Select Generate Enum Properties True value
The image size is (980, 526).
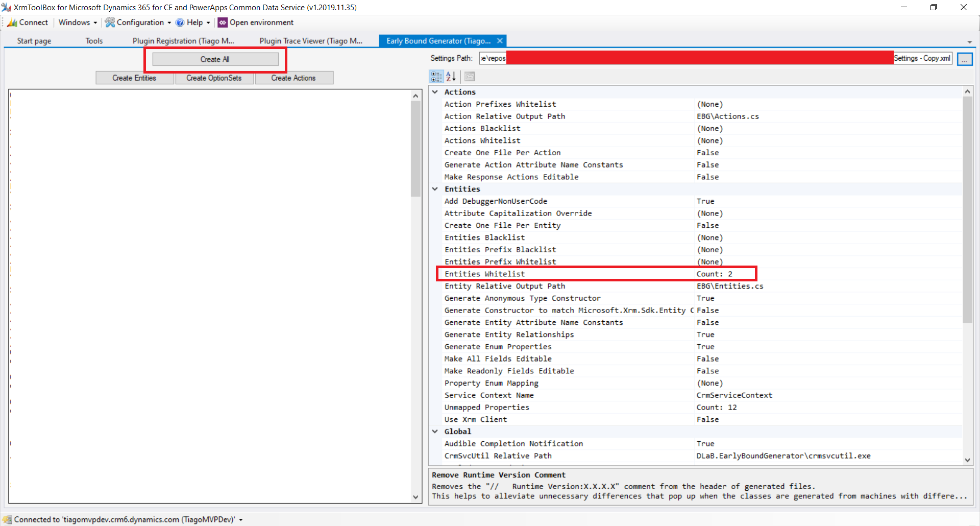tap(705, 347)
